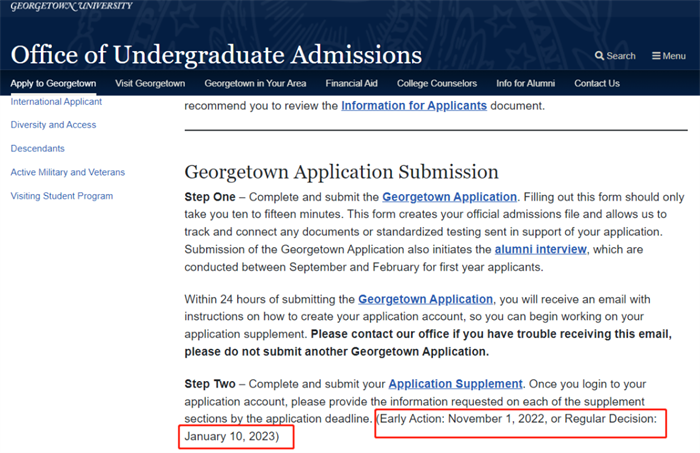Click the Georgetown University logo text

pyautogui.click(x=71, y=6)
